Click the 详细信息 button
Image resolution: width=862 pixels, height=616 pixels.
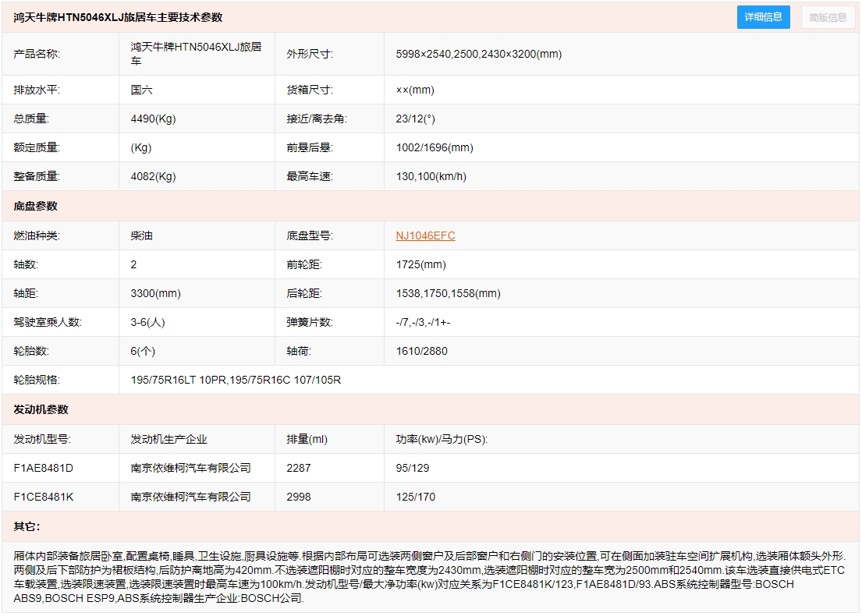(x=763, y=17)
